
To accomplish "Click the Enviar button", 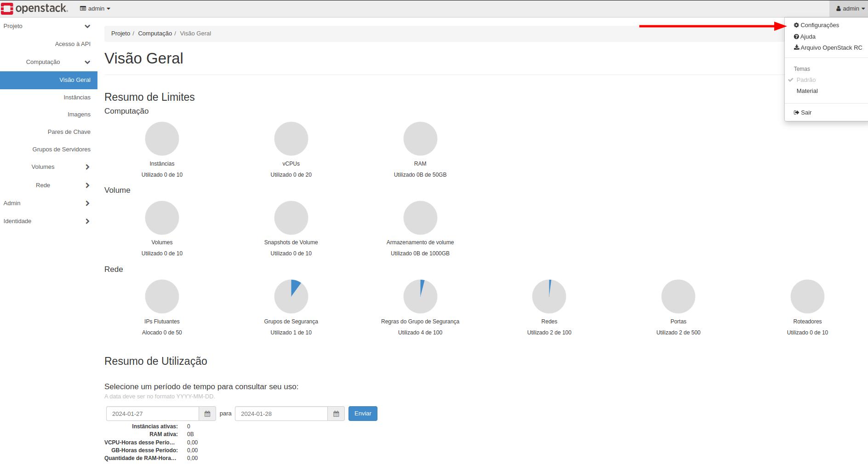I will pyautogui.click(x=363, y=414).
